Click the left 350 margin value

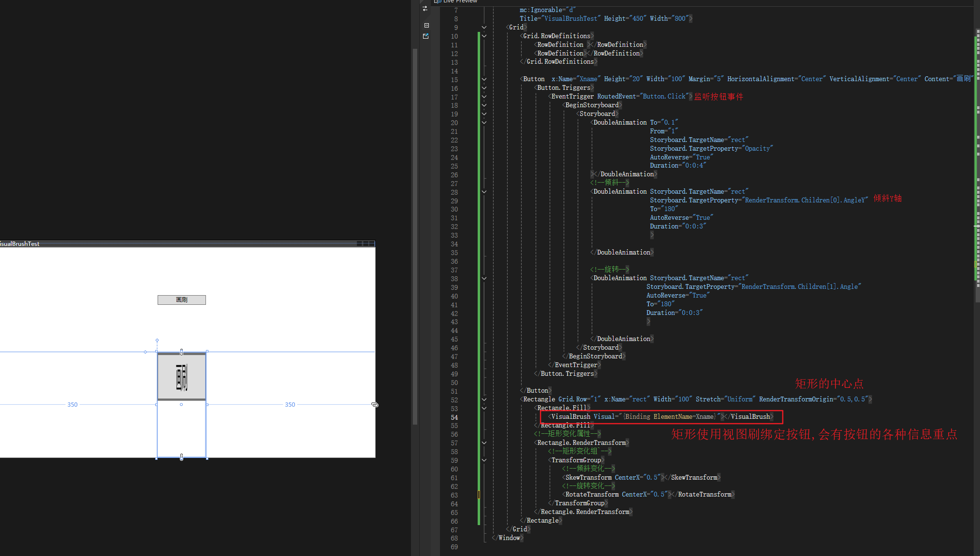pos(73,404)
